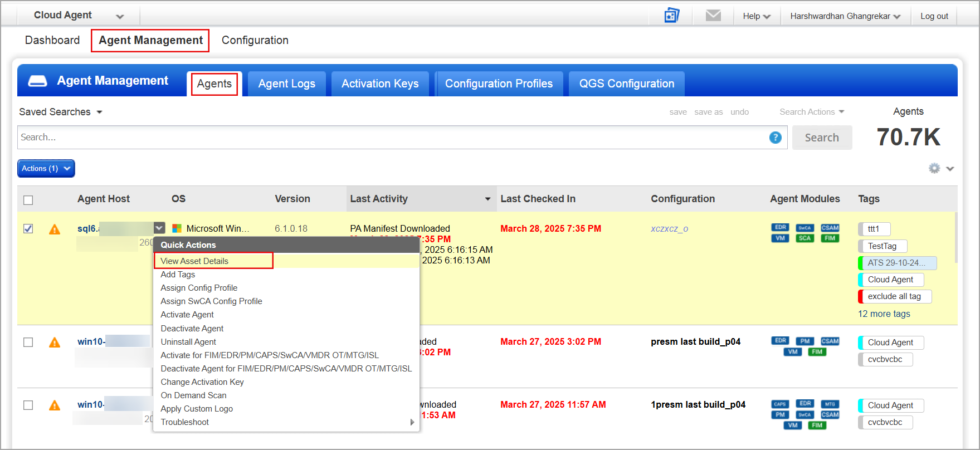The image size is (980, 450).
Task: Expand Saved Searches dropdown
Action: (x=61, y=112)
